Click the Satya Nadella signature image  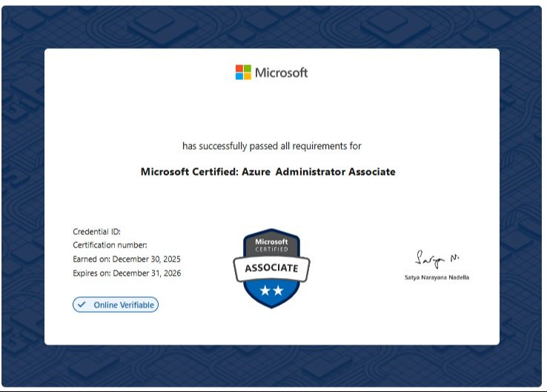coord(437,259)
